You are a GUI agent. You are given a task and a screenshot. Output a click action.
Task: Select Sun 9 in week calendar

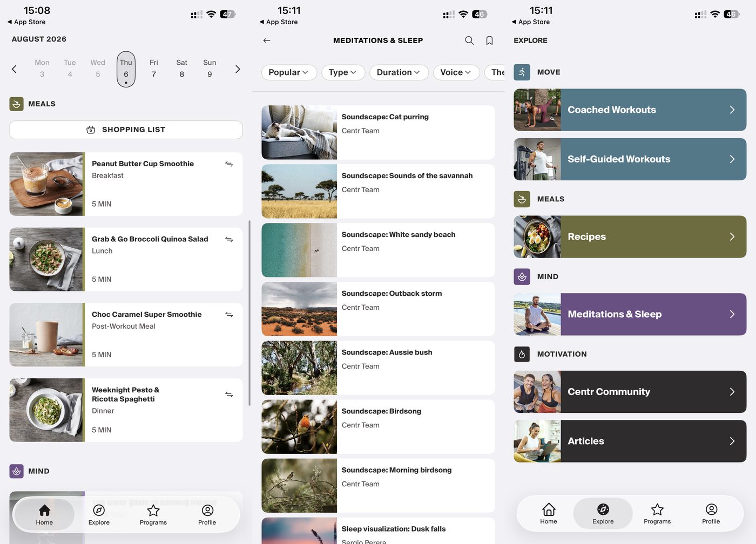point(210,69)
